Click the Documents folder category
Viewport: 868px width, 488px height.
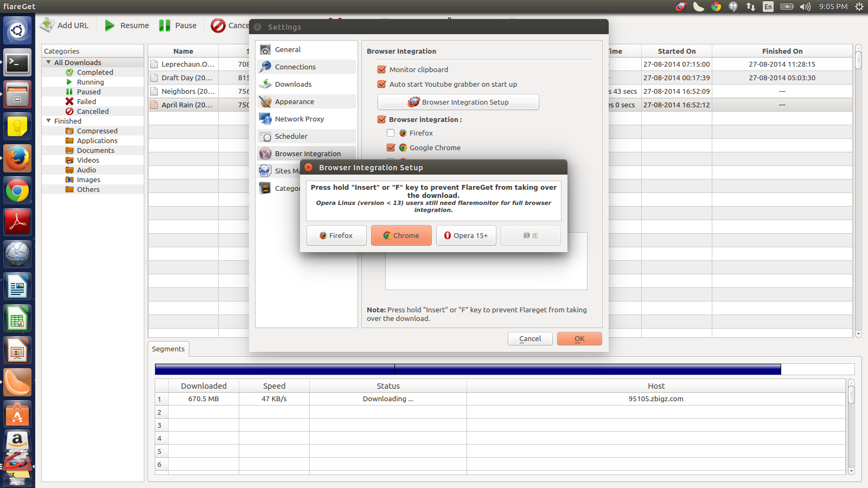click(95, 150)
